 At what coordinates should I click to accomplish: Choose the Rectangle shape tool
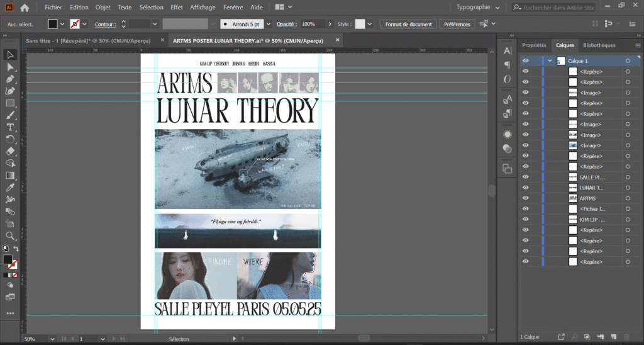[10, 103]
